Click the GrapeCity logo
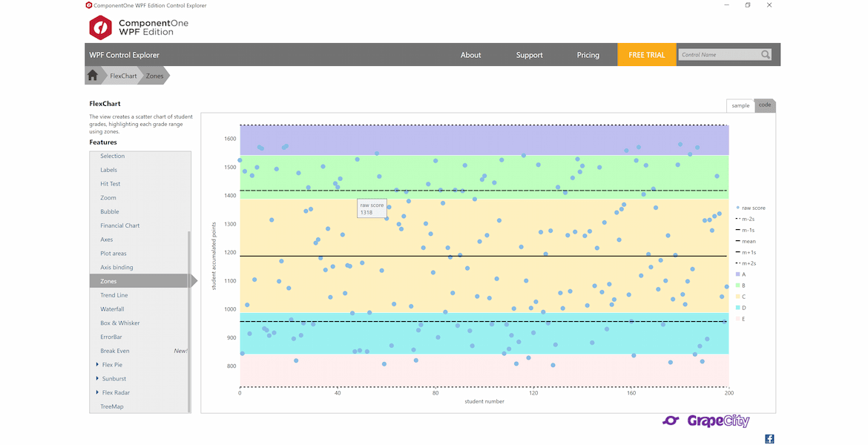 706,421
